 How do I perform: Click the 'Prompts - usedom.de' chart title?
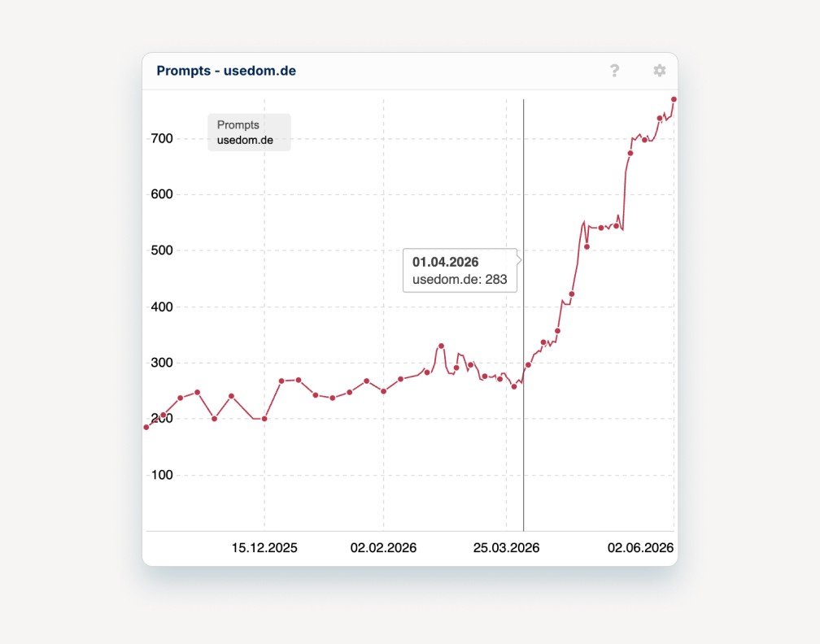click(226, 71)
